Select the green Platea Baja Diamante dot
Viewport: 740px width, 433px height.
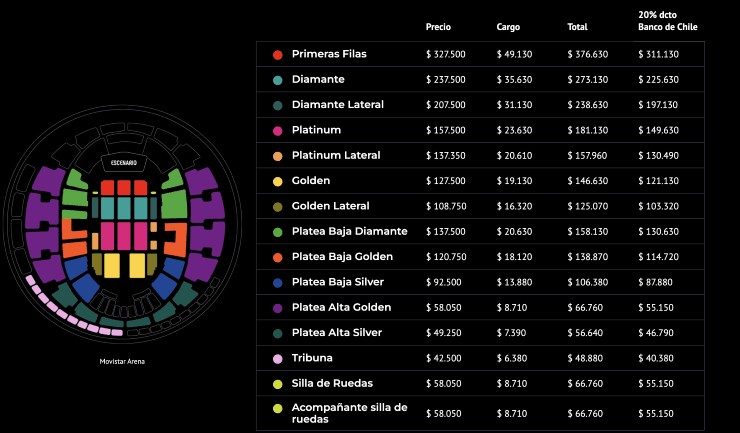pos(277,232)
